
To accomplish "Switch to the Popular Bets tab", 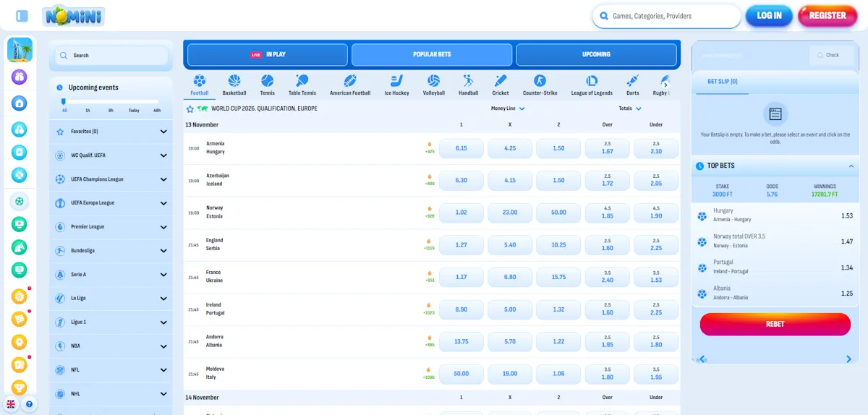I will click(x=432, y=55).
